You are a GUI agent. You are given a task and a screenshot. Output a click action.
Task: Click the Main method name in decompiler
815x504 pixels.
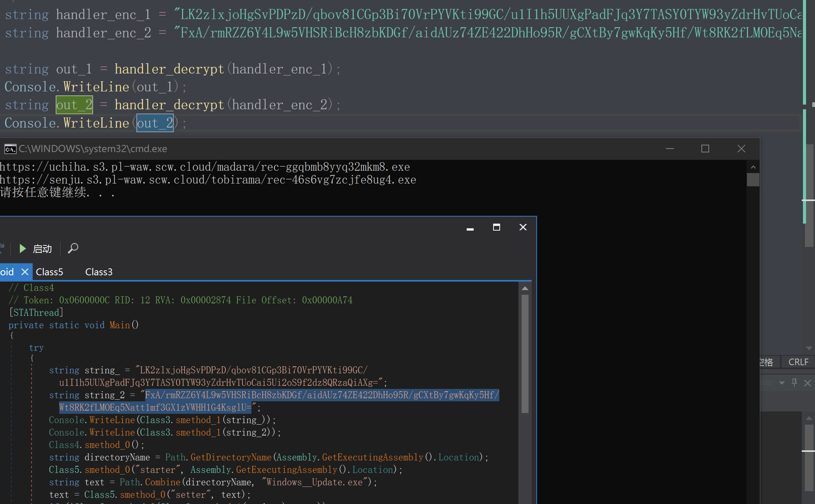coord(119,325)
